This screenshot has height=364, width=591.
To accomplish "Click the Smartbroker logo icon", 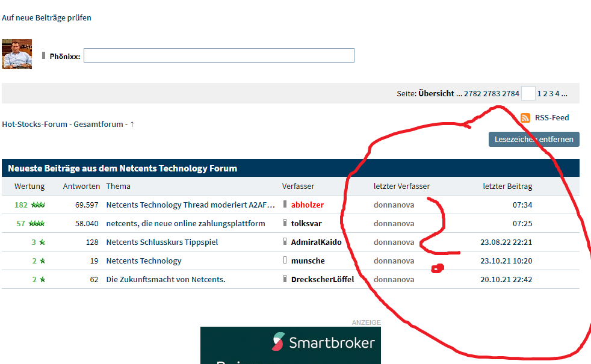I will tap(277, 341).
